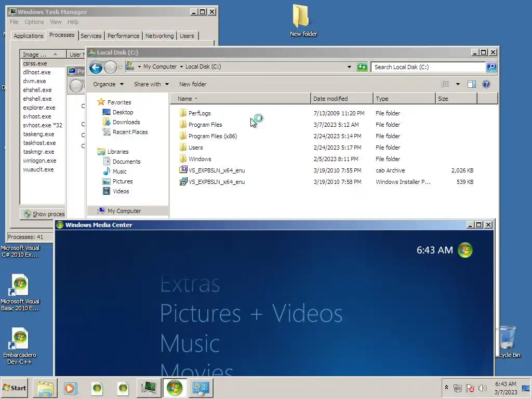Screen dimensions: 532x399
Task: Sort by Date modified column header
Action: [342, 99]
